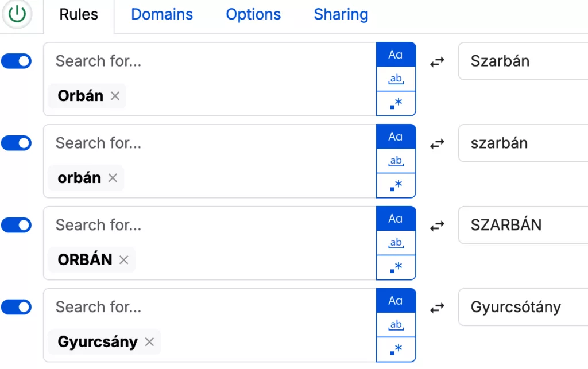
Task: Open the Options tab
Action: 253,15
